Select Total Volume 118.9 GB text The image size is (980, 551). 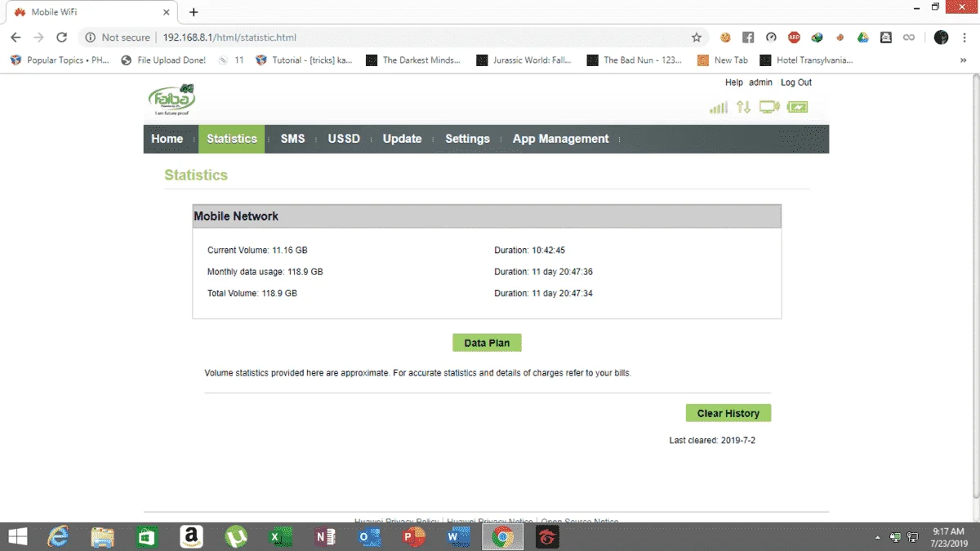click(252, 293)
